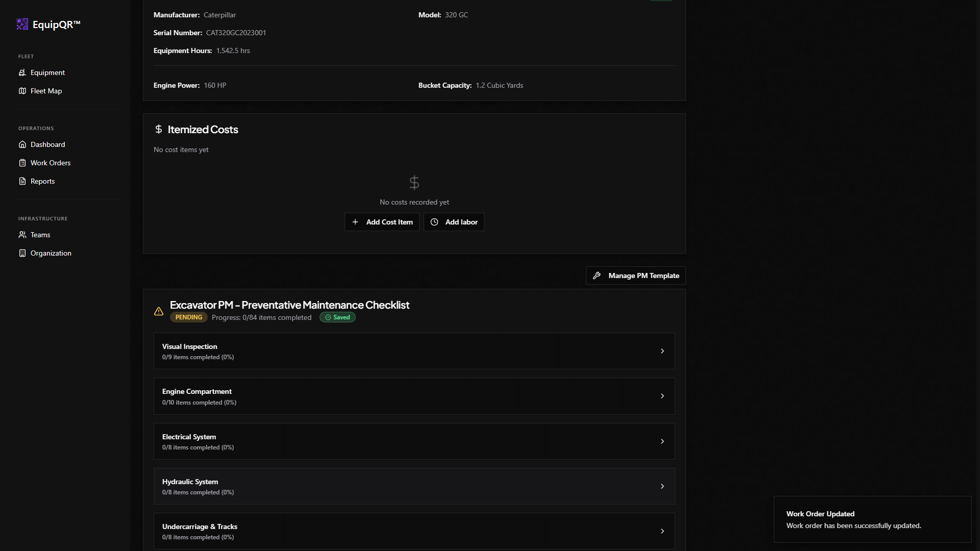Click the check icon in Saved badge
Viewport: 980px width, 551px height.
coord(328,317)
